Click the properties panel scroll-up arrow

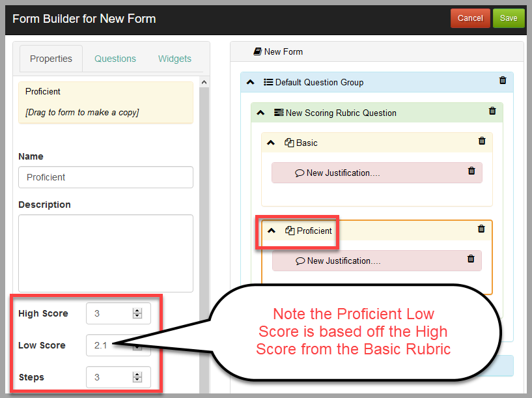click(204, 82)
